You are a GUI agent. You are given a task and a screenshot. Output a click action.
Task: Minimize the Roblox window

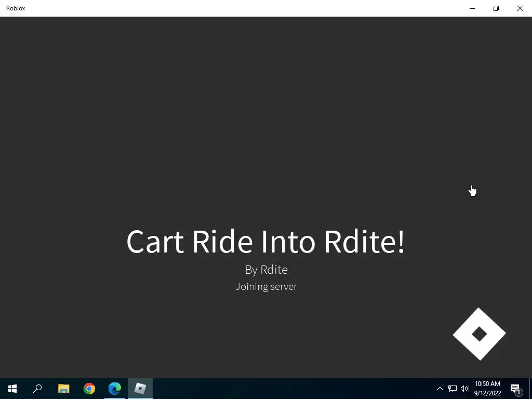tap(472, 8)
